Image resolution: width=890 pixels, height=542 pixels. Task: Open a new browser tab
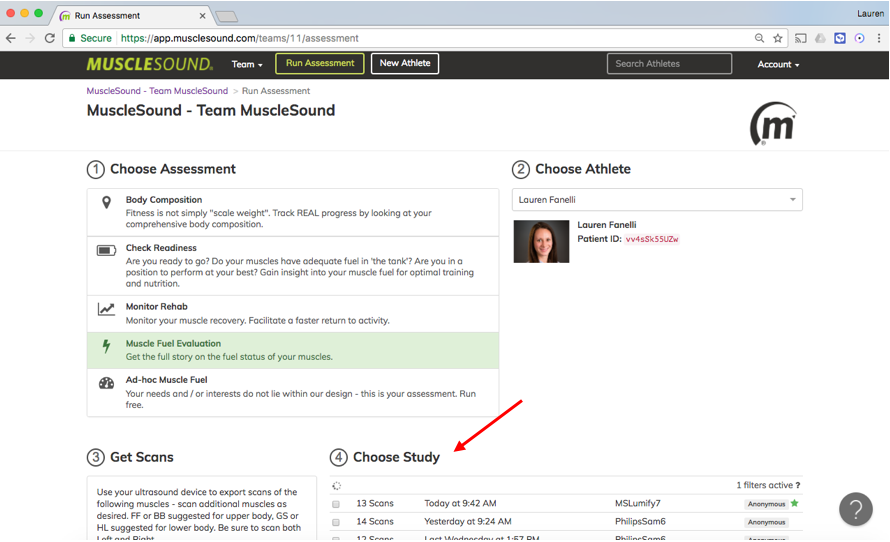[x=226, y=16]
